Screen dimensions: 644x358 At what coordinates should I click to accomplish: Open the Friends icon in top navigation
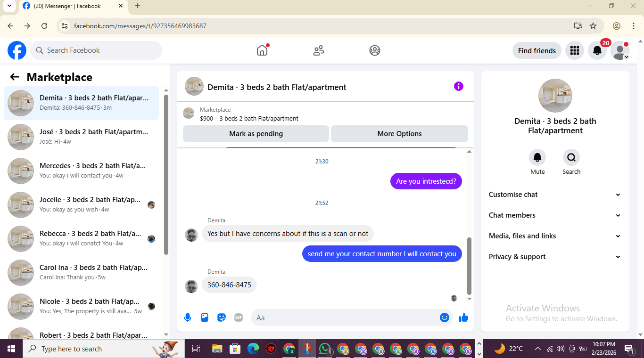[x=319, y=50]
